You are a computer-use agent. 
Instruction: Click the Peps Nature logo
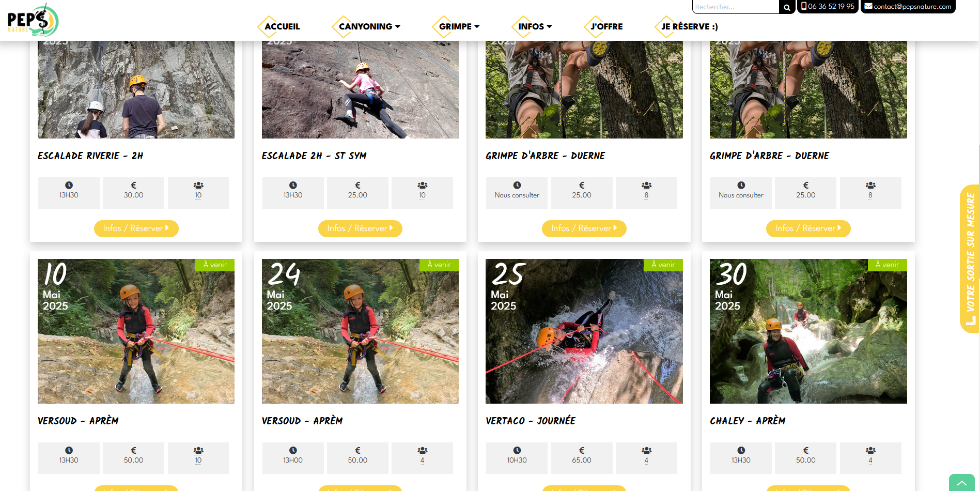click(33, 20)
